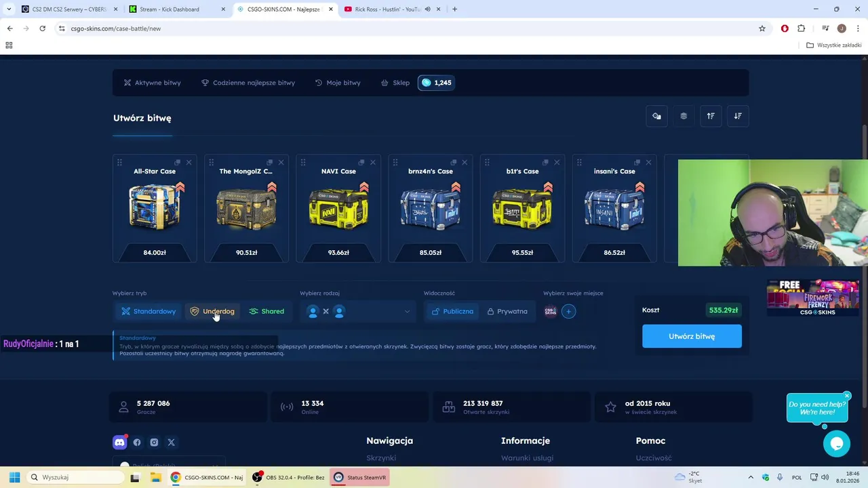
Task: Click insani's Case drag handle
Action: tap(579, 163)
